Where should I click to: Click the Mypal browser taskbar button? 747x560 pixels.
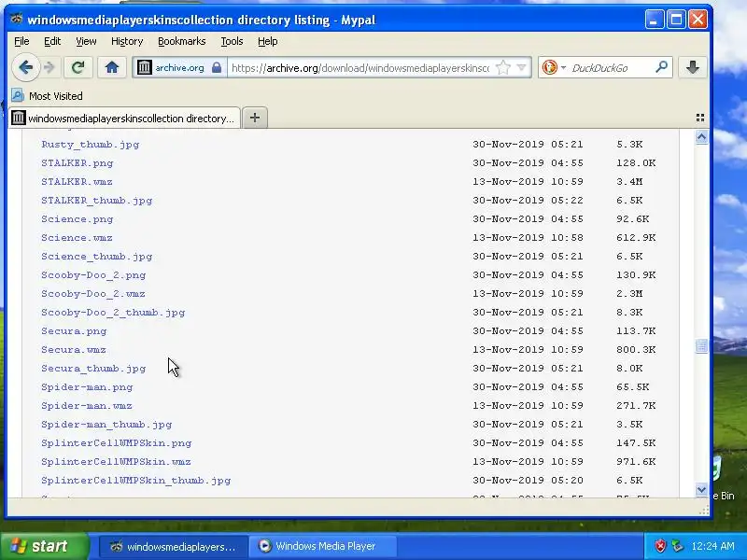[x=174, y=547]
